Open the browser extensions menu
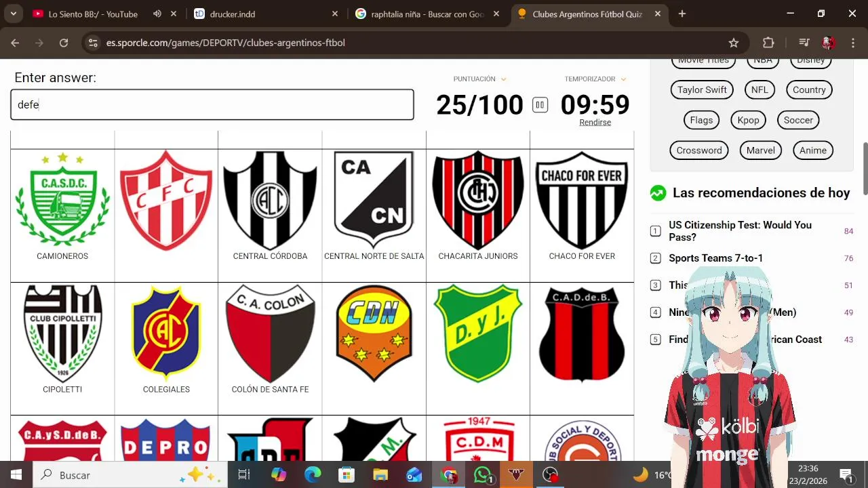This screenshot has width=868, height=488. tap(768, 43)
